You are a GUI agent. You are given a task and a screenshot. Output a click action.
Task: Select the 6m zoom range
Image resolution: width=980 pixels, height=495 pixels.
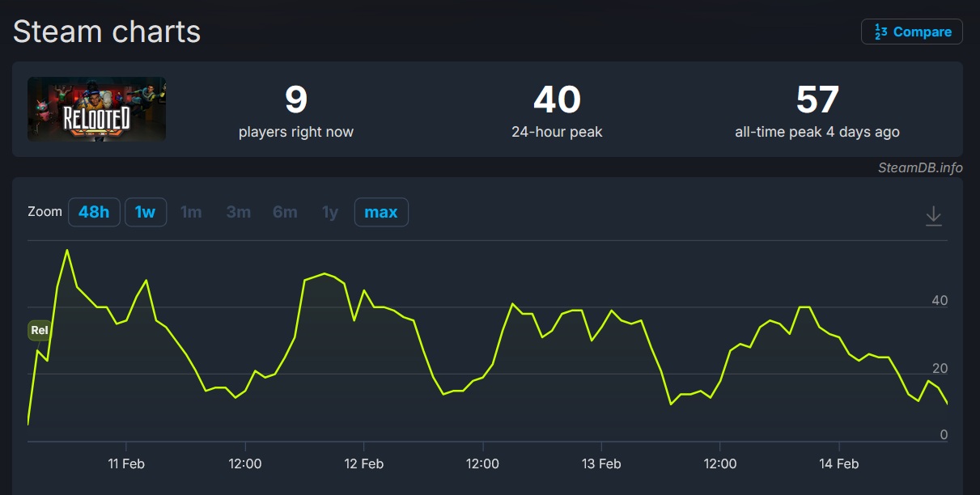[x=285, y=212]
